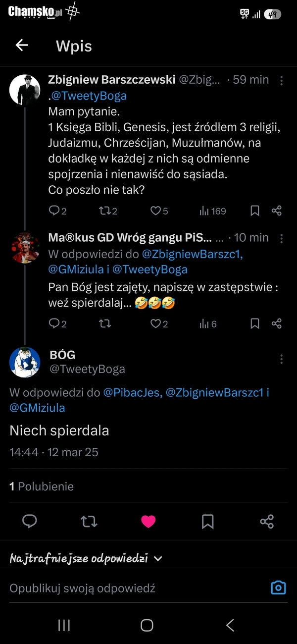This screenshot has width=297, height=644.
Task: Like the Ma®kus GD reply
Action: click(155, 323)
